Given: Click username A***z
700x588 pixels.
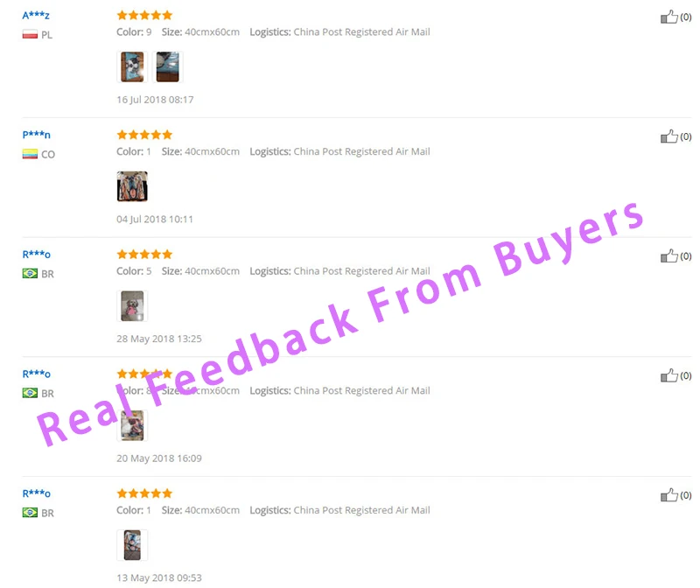Looking at the screenshot, I should [36, 16].
